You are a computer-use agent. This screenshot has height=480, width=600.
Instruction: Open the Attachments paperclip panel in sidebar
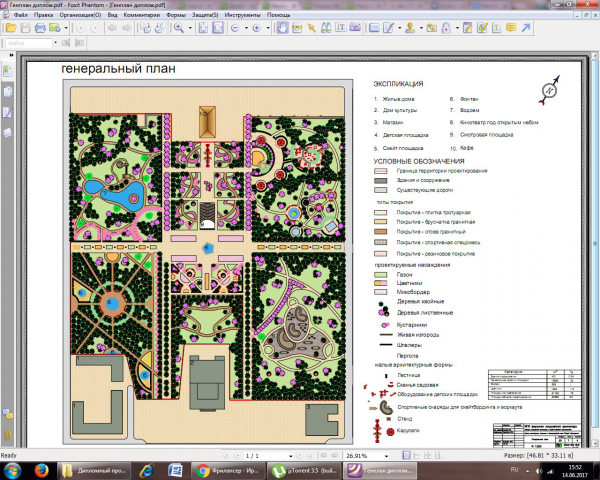(7, 435)
